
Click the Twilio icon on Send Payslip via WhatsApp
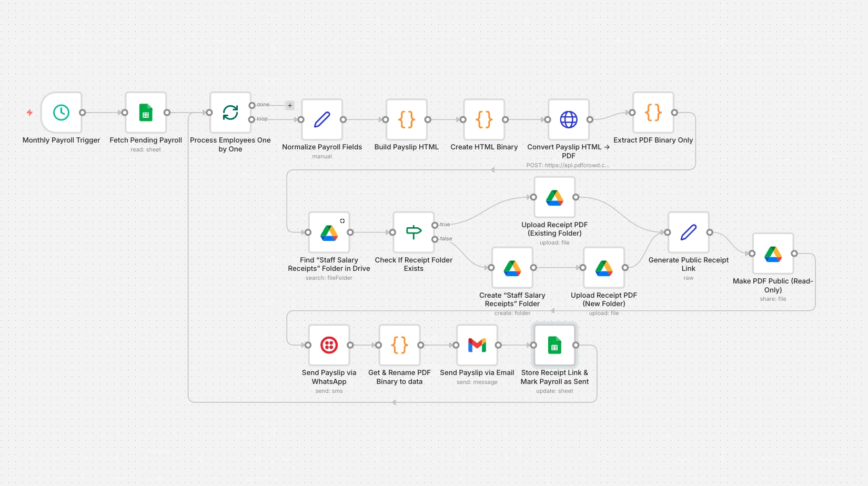click(329, 345)
